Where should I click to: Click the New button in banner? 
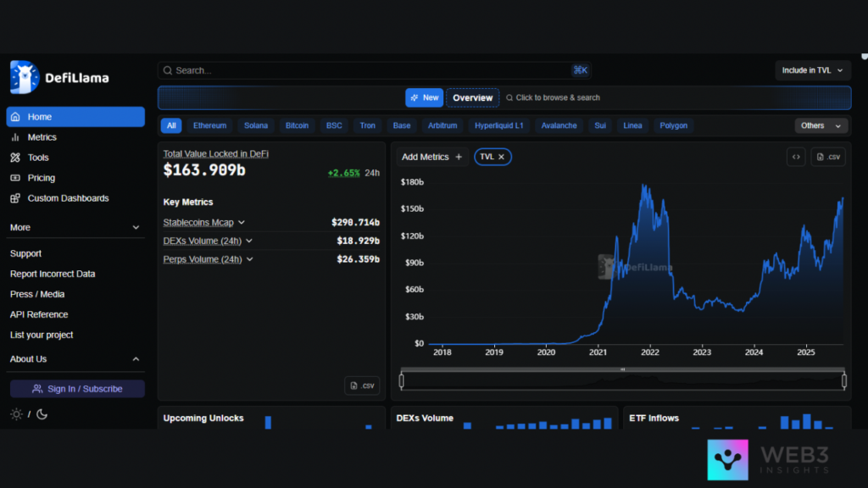(x=424, y=98)
